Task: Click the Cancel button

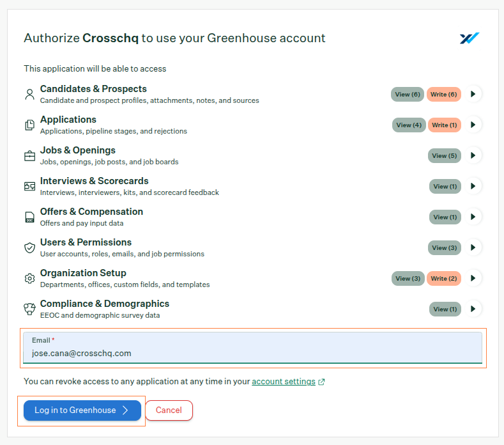Action: [x=169, y=410]
